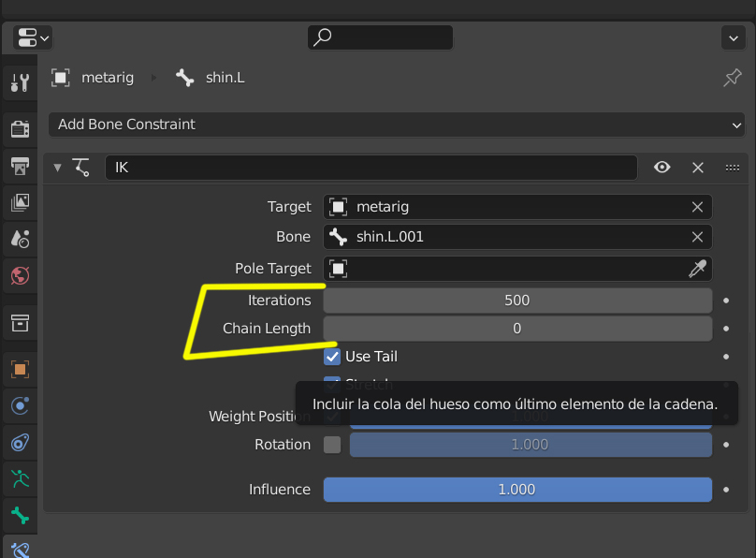Click the properties search field
Image resolution: width=756 pixels, height=558 pixels.
381,37
